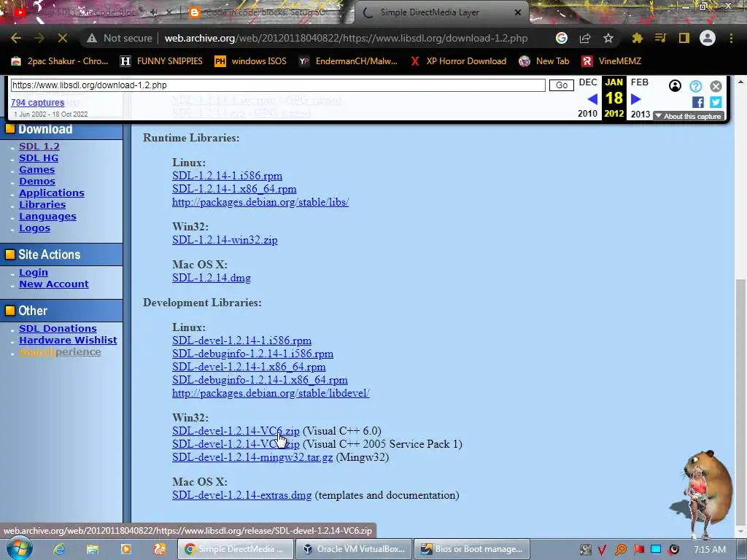Viewport: 747px width, 560px height.
Task: Click the browser back arrow
Action: click(x=16, y=38)
